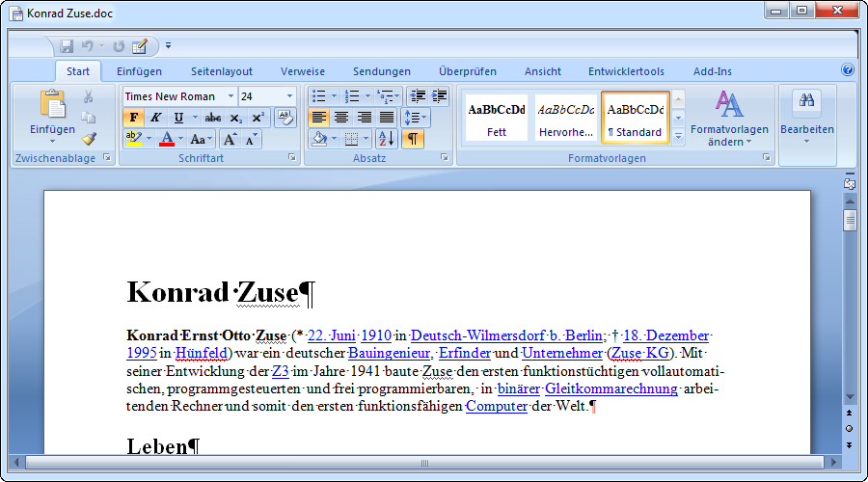Image resolution: width=868 pixels, height=482 pixels.
Task: Click the Format Painter brush icon
Action: [x=89, y=138]
